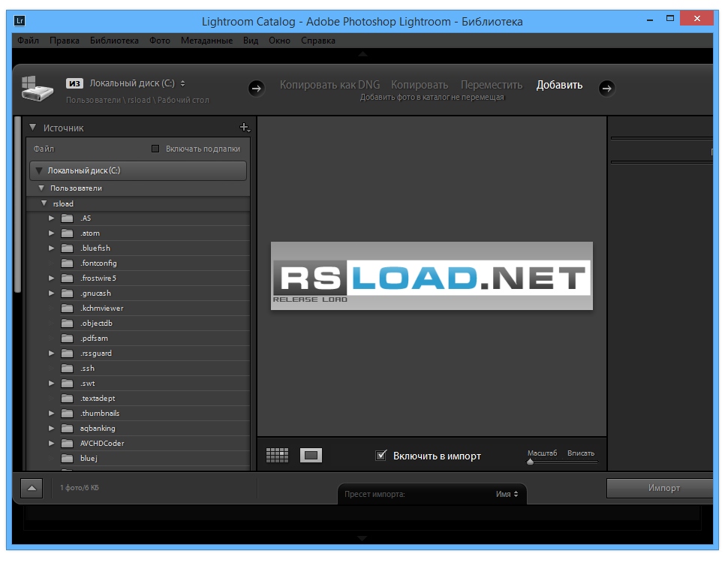The width and height of the screenshot is (728, 563).
Task: Click the Вписать zoom label
Action: (580, 453)
